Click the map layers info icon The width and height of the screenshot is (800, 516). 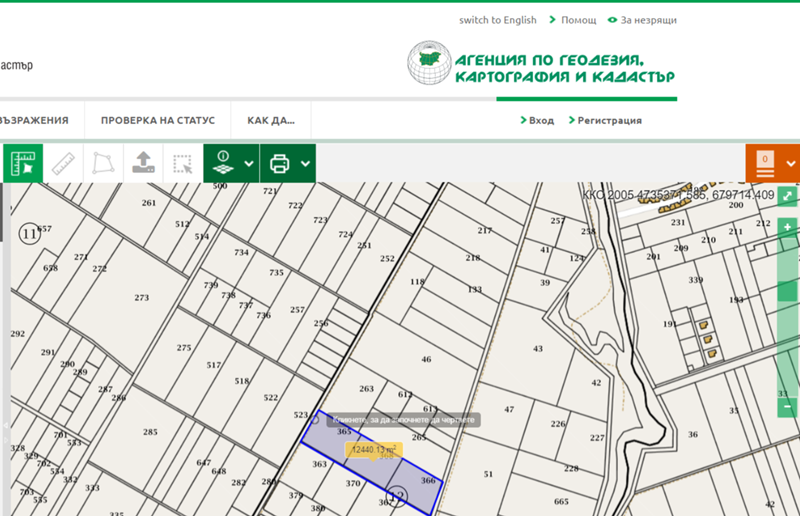point(223,163)
